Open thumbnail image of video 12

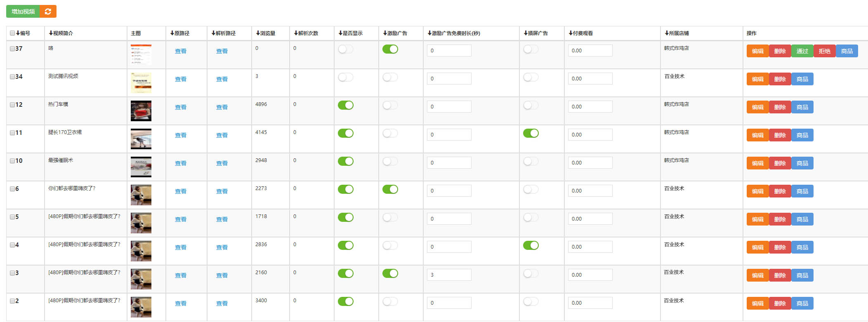tap(141, 111)
